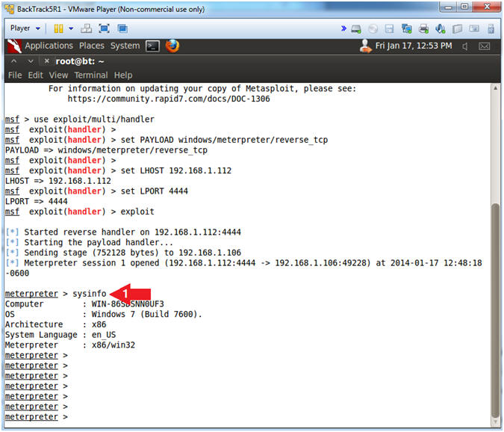Screen dimensions: 504x432
Task: Open the Places menu
Action: coord(92,46)
